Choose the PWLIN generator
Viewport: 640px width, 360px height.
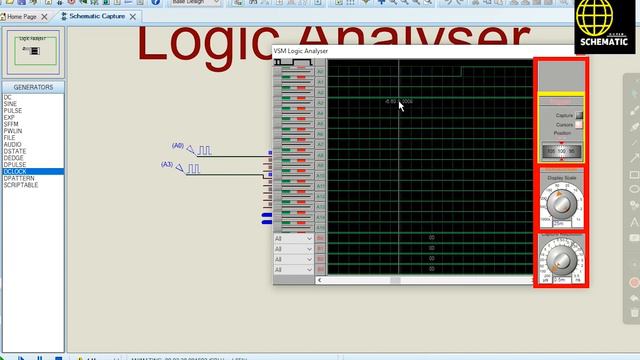tap(13, 131)
